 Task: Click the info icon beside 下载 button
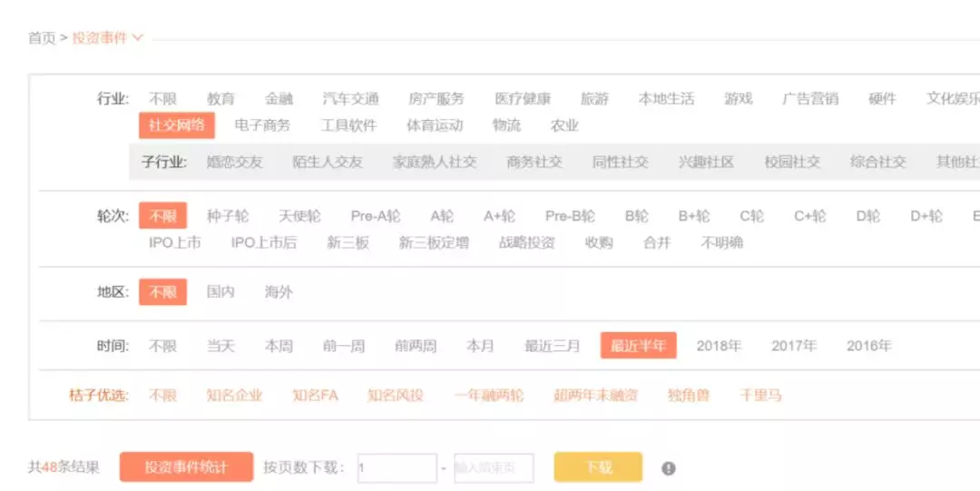[668, 468]
